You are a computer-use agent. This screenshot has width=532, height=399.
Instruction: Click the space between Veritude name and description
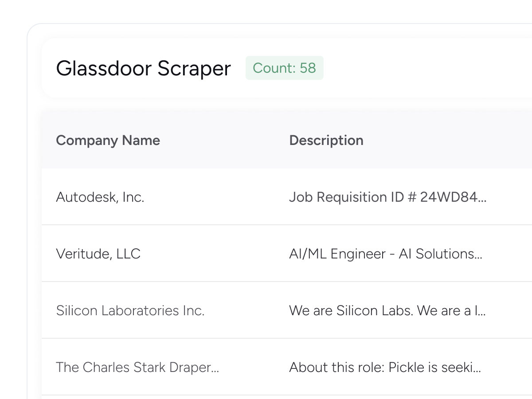pos(215,254)
